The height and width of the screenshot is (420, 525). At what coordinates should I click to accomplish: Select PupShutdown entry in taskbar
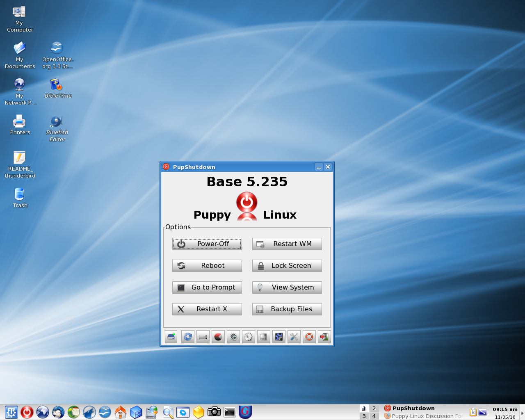[x=425, y=408]
